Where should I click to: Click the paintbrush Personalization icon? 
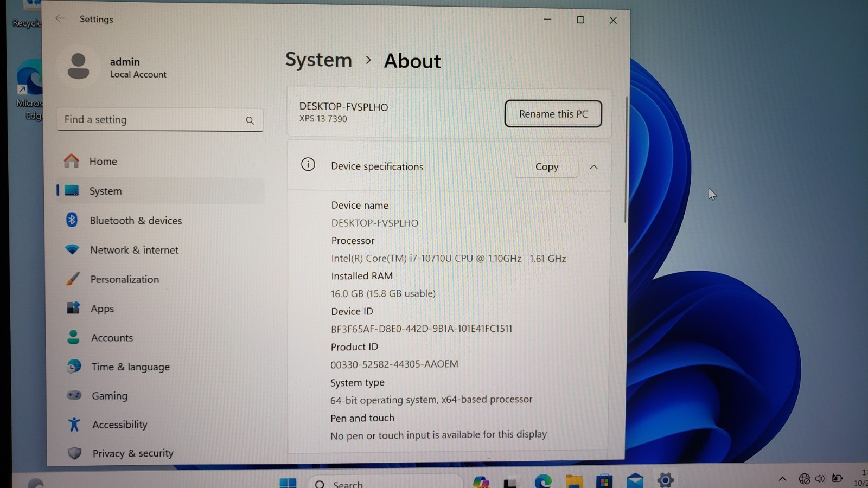click(x=73, y=279)
